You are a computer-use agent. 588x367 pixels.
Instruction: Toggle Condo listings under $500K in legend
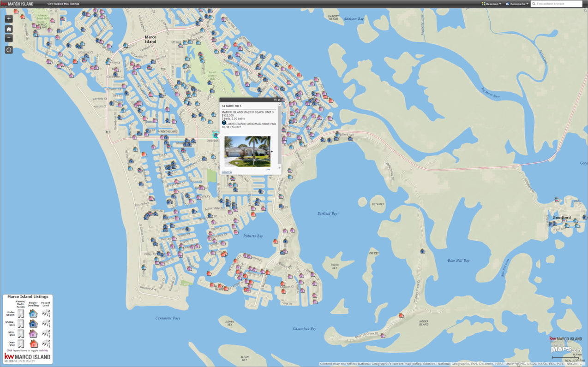click(21, 313)
